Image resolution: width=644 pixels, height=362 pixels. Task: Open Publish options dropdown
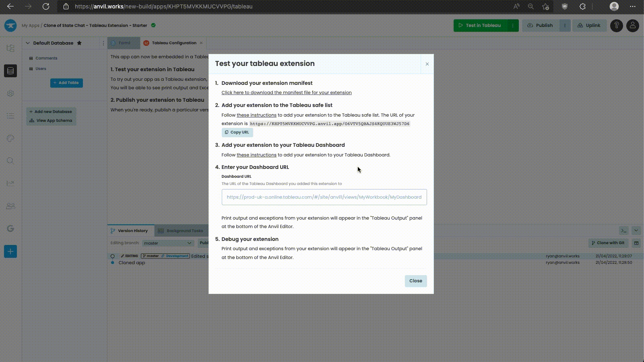coord(565,25)
